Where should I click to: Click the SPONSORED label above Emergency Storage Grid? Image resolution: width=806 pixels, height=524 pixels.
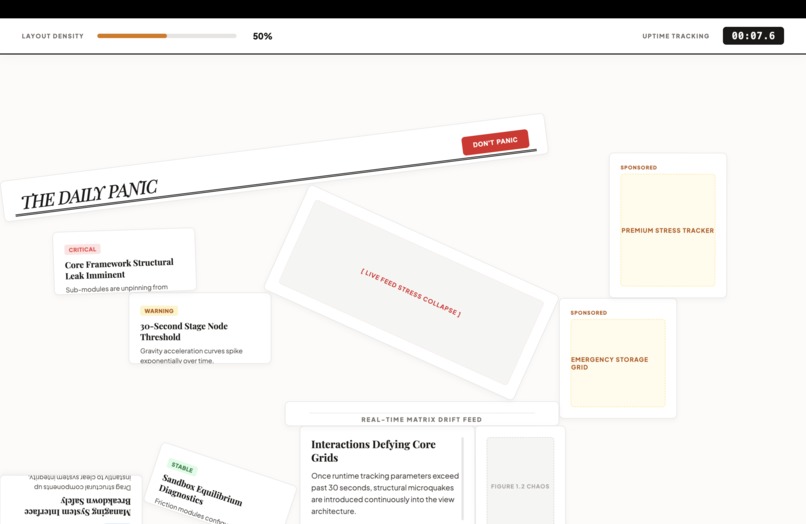pyautogui.click(x=589, y=313)
